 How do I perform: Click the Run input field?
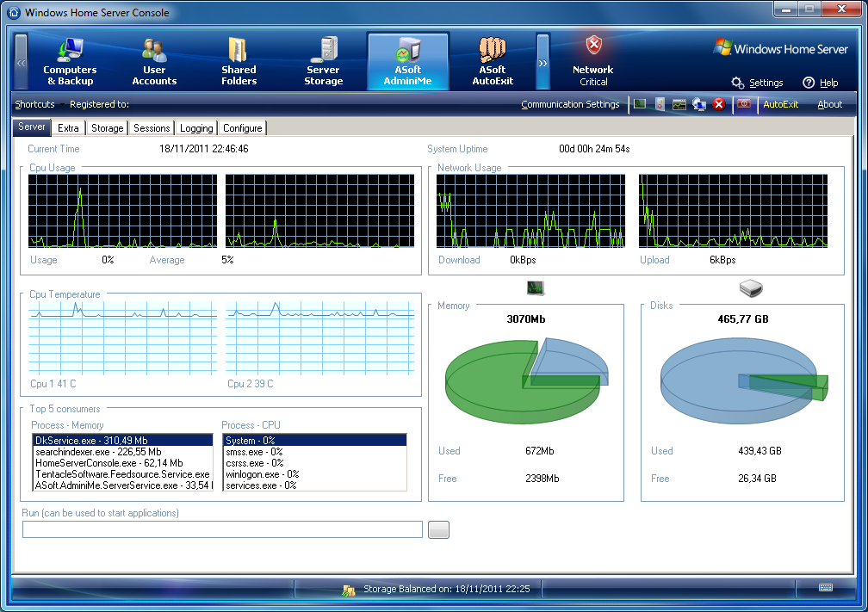[x=222, y=529]
